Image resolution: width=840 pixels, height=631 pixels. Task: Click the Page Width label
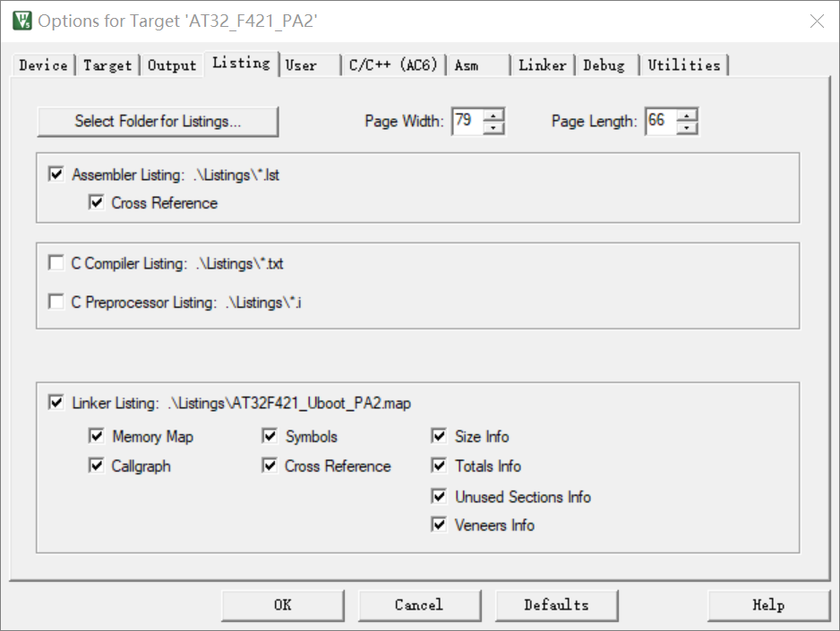coord(404,122)
